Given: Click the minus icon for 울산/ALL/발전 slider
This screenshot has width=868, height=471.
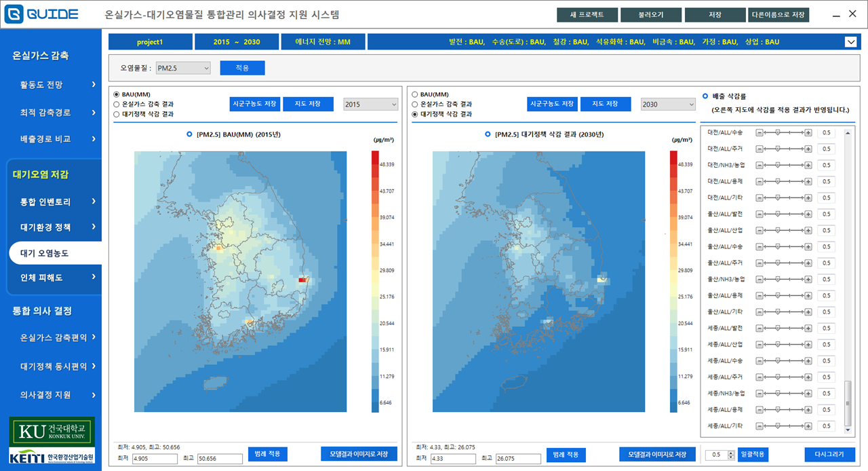Looking at the screenshot, I should (759, 214).
